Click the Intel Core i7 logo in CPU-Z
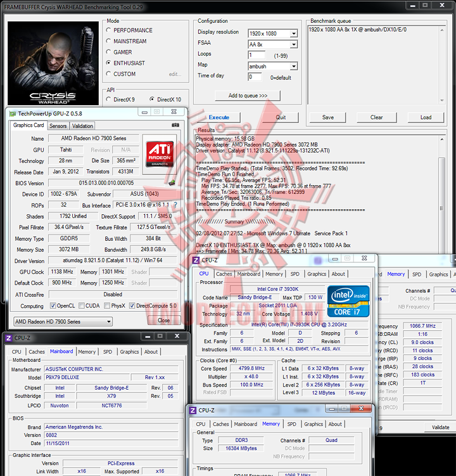The width and height of the screenshot is (456, 476). pos(348,301)
